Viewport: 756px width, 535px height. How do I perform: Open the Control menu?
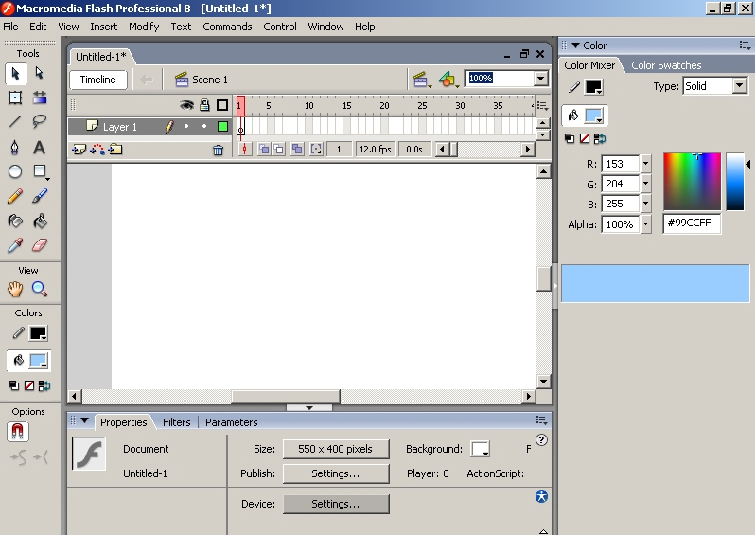[x=280, y=27]
